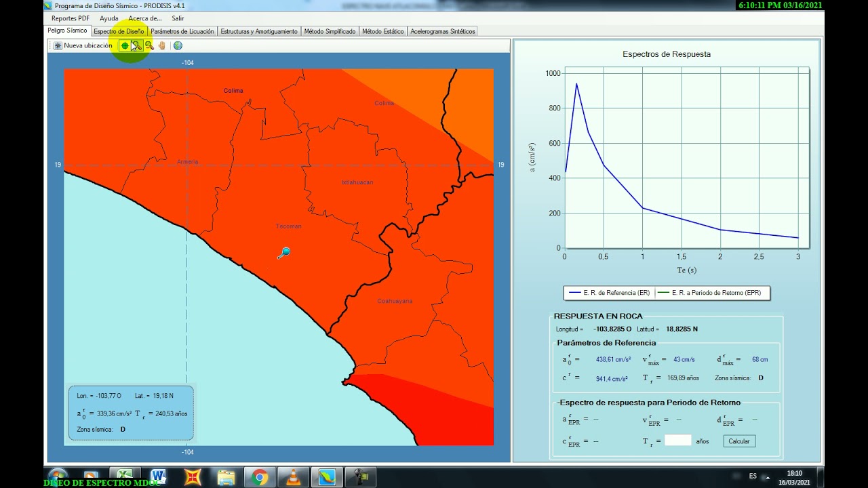
Task: Open the Estructuras y Amortiguamiento tab
Action: [259, 31]
